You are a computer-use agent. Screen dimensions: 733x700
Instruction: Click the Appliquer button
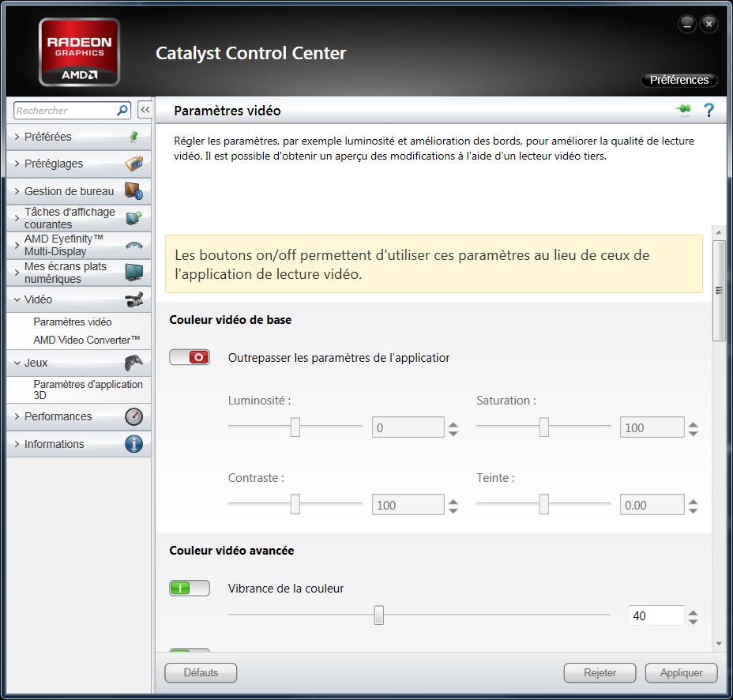pos(681,672)
